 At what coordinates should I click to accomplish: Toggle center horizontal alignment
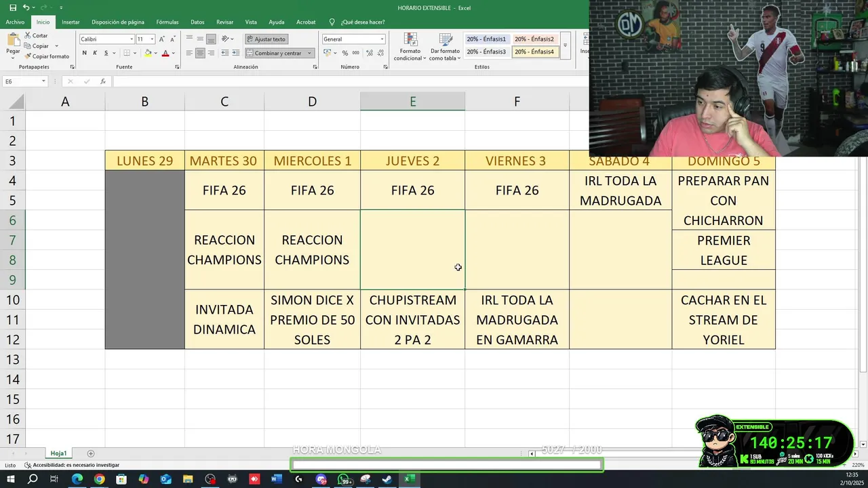click(x=200, y=53)
